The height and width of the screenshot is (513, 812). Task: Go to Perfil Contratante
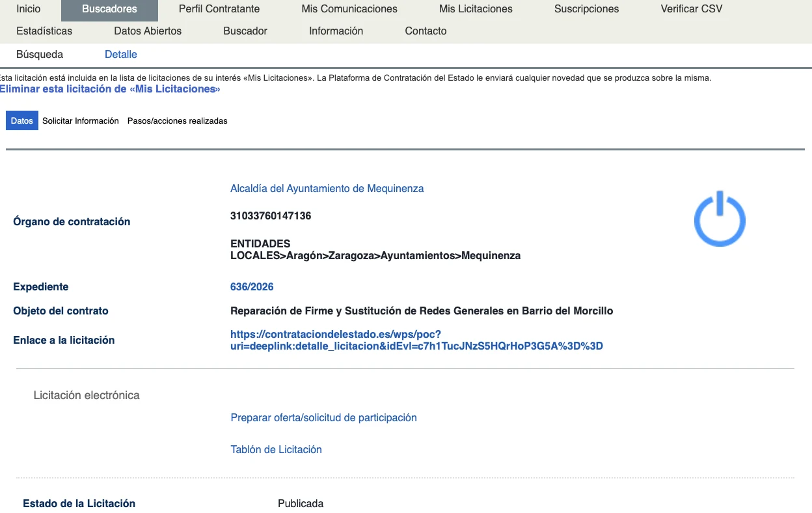point(219,9)
